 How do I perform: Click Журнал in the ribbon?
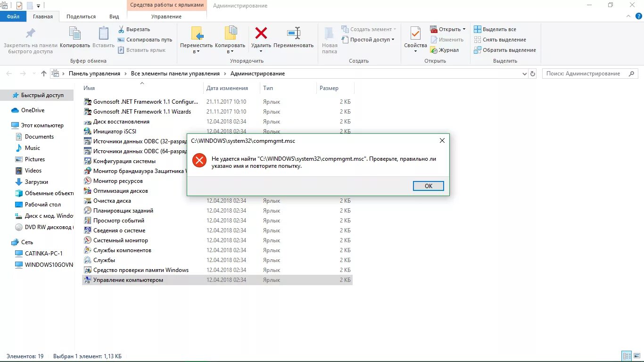(444, 50)
